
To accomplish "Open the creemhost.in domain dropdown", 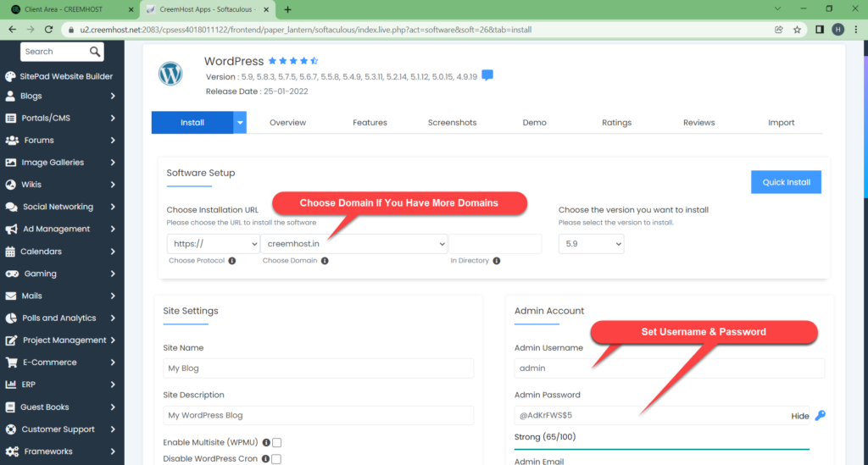I will (353, 244).
